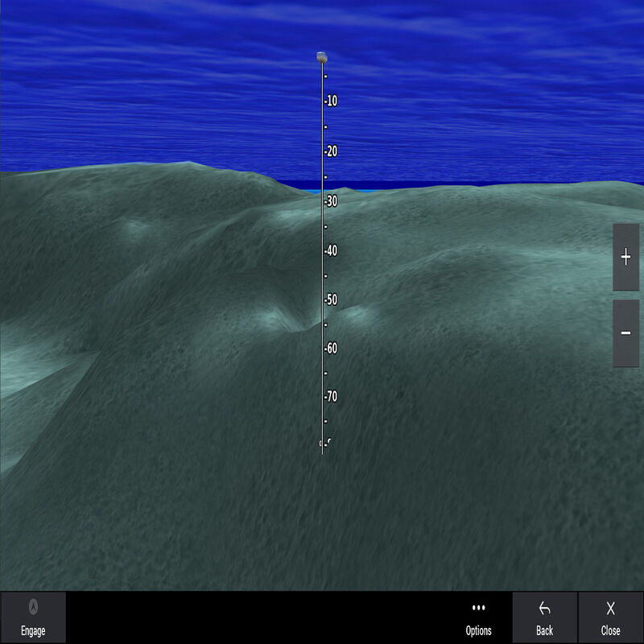
Task: Open the Options menu
Action: coord(480,620)
